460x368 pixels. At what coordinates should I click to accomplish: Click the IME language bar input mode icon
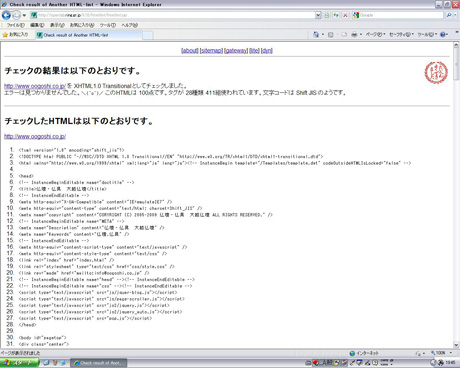324,363
